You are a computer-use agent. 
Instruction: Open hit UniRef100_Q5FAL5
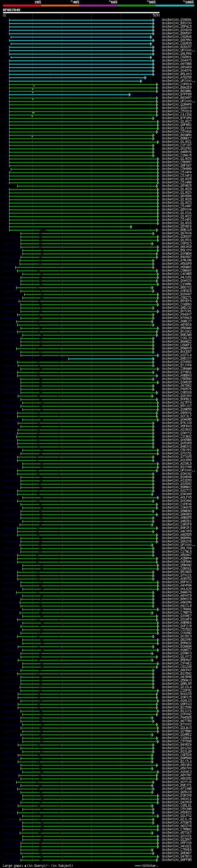pyautogui.click(x=177, y=26)
